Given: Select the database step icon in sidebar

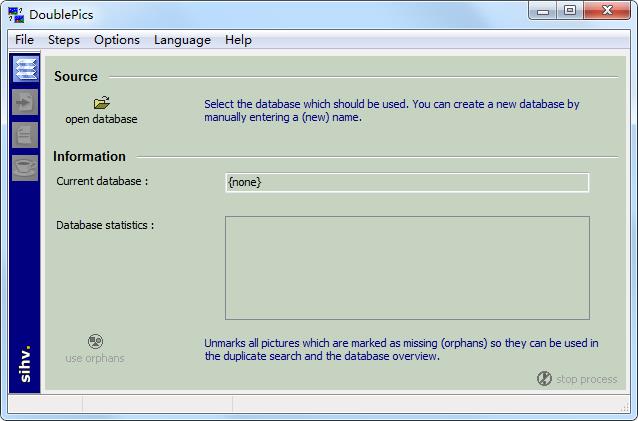Looking at the screenshot, I should [x=25, y=69].
